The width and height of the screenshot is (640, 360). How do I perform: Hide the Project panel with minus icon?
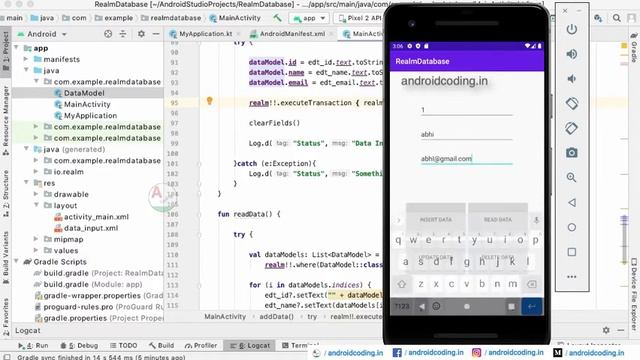[156, 34]
